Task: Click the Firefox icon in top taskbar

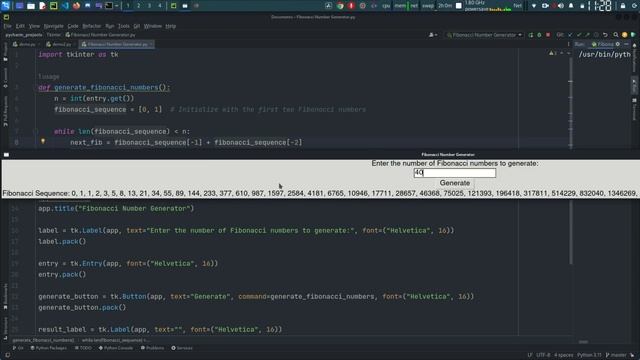Action: tap(76, 6)
